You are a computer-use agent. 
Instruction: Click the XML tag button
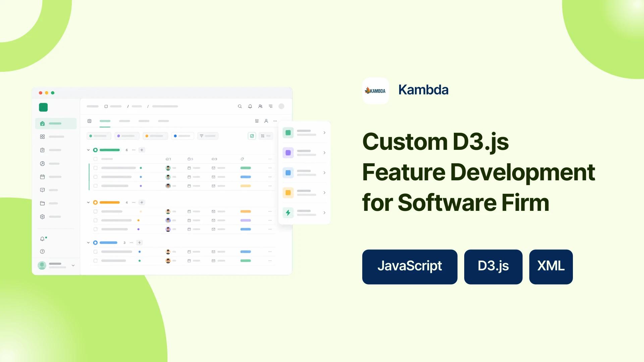(551, 267)
